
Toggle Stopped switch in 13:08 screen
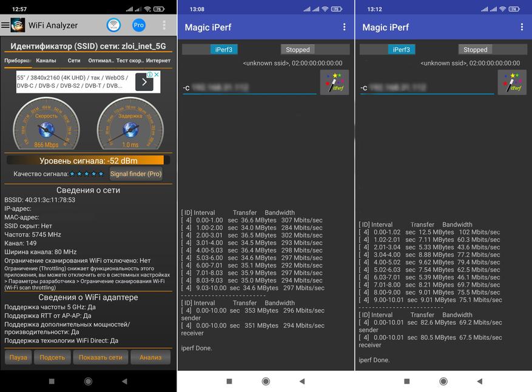(315, 50)
